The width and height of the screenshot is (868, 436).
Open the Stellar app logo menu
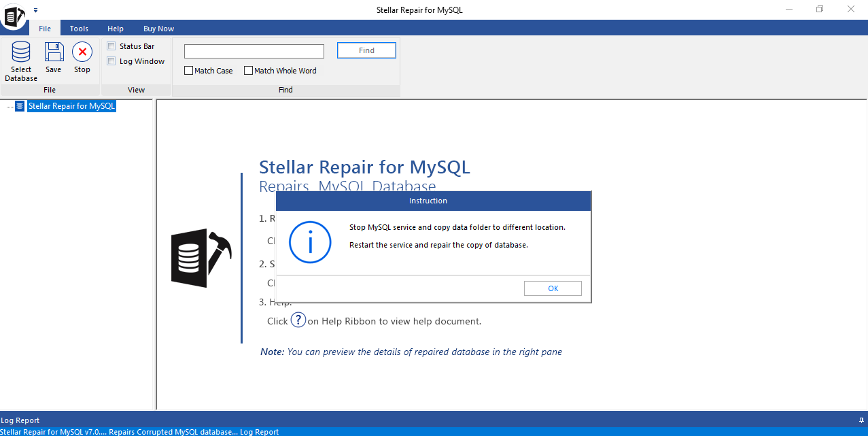[x=13, y=16]
